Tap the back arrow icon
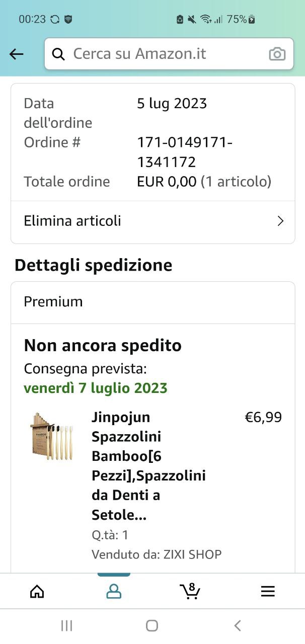 click(17, 54)
